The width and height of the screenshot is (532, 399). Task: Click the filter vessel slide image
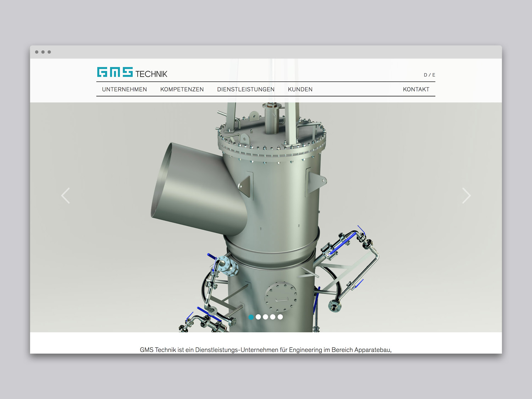click(266, 217)
